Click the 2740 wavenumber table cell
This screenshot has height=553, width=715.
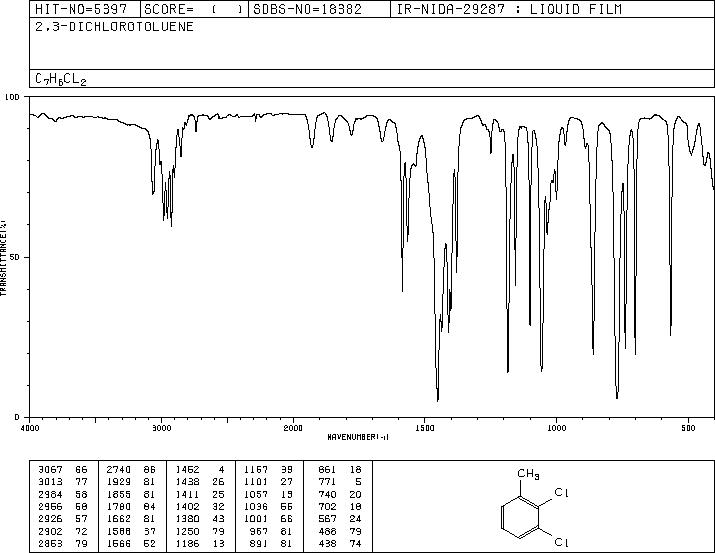[x=119, y=470]
